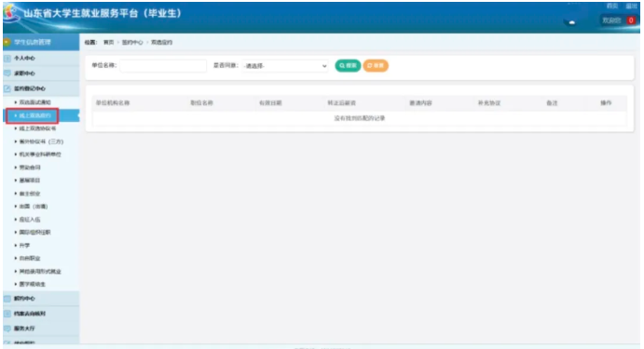Click the platform logo in the header

coord(11,13)
